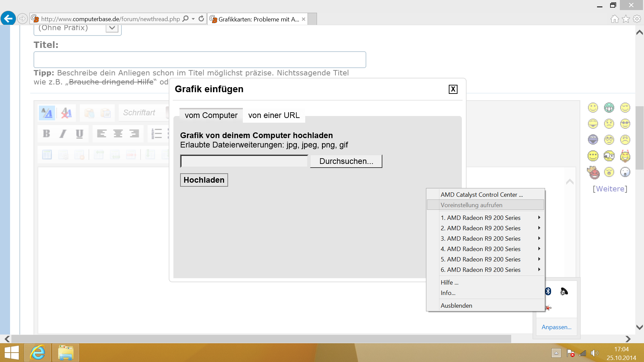Open AMD Catalyst Control Center menu entry
Image resolution: width=644 pixels, height=362 pixels.
(481, 195)
